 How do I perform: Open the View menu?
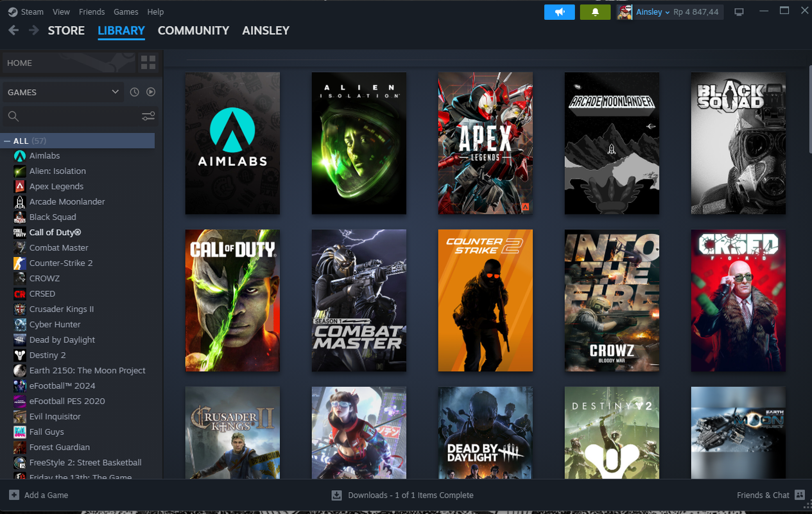[62, 12]
